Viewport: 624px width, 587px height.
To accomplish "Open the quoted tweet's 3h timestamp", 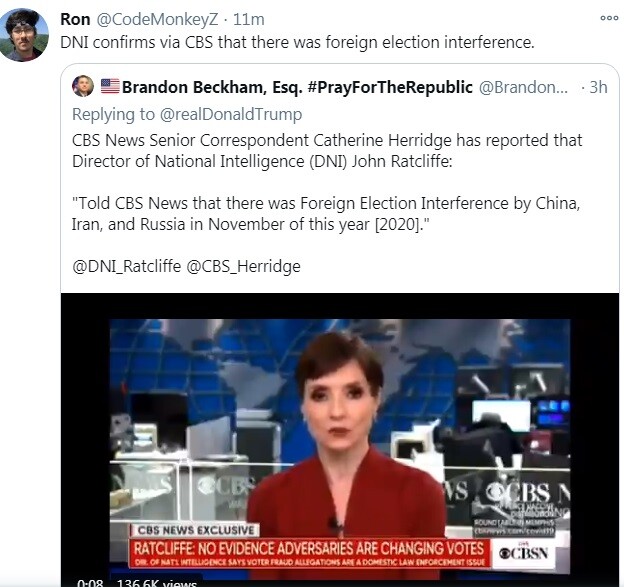I will click(x=598, y=87).
